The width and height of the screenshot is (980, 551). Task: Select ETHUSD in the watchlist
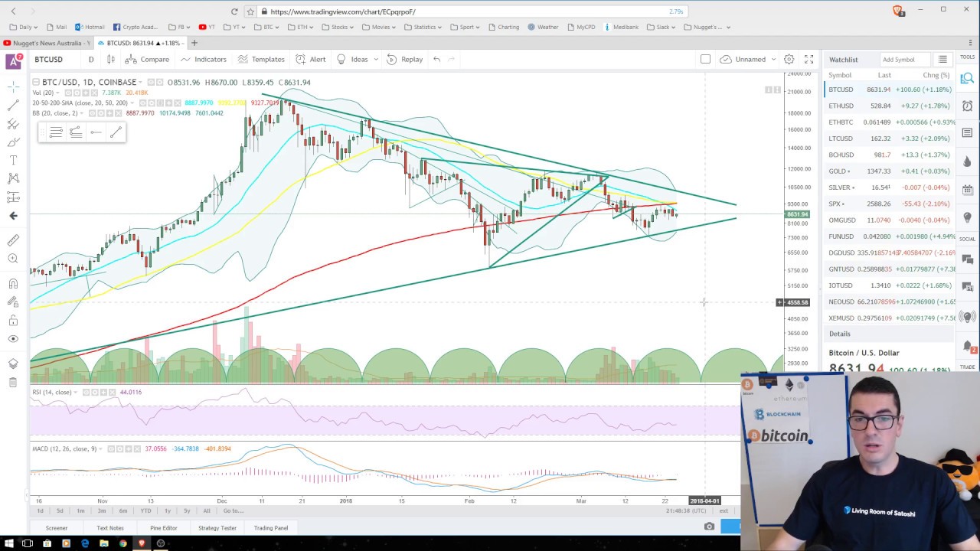click(890, 106)
